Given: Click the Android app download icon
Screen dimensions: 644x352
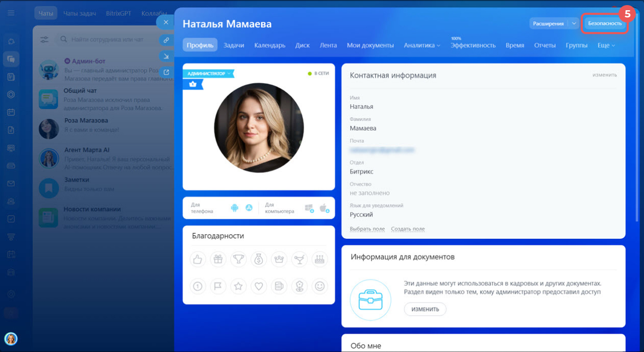Looking at the screenshot, I should (x=235, y=208).
